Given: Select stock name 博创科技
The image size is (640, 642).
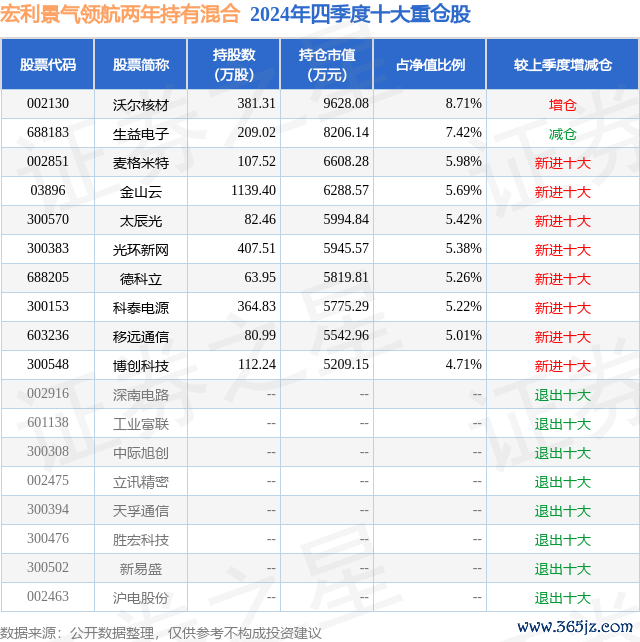Looking at the screenshot, I should click(141, 366).
